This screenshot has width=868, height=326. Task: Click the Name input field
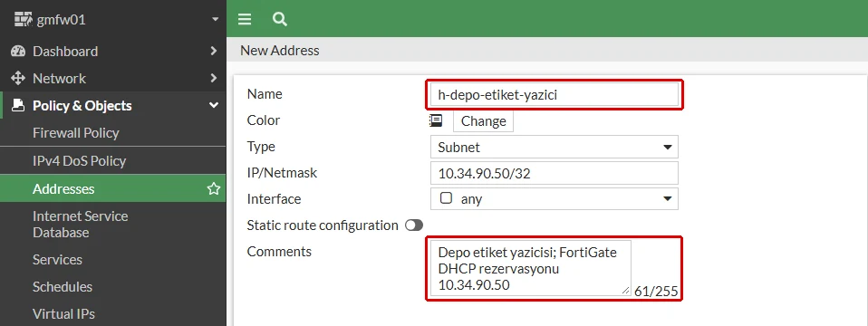(555, 95)
